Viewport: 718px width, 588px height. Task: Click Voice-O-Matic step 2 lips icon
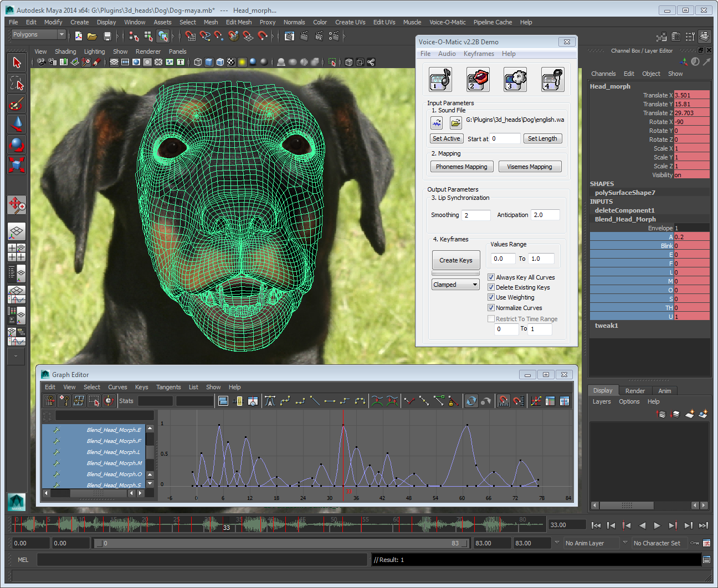tap(478, 80)
